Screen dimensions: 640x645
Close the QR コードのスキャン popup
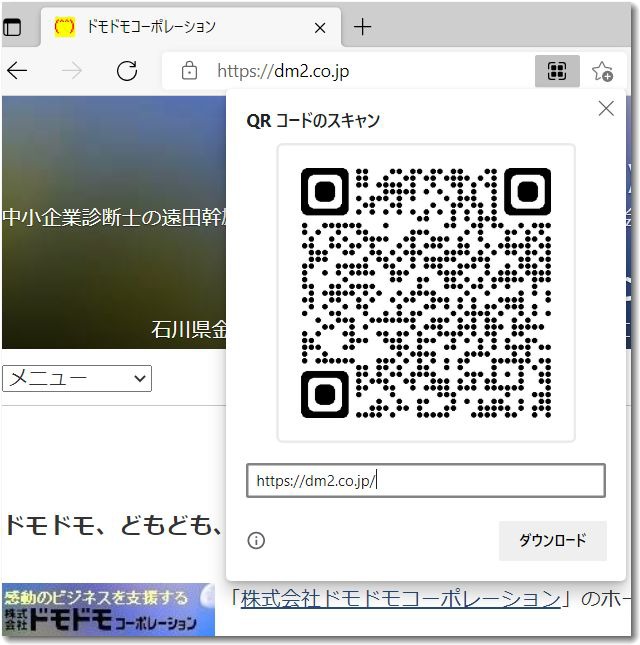coord(606,109)
